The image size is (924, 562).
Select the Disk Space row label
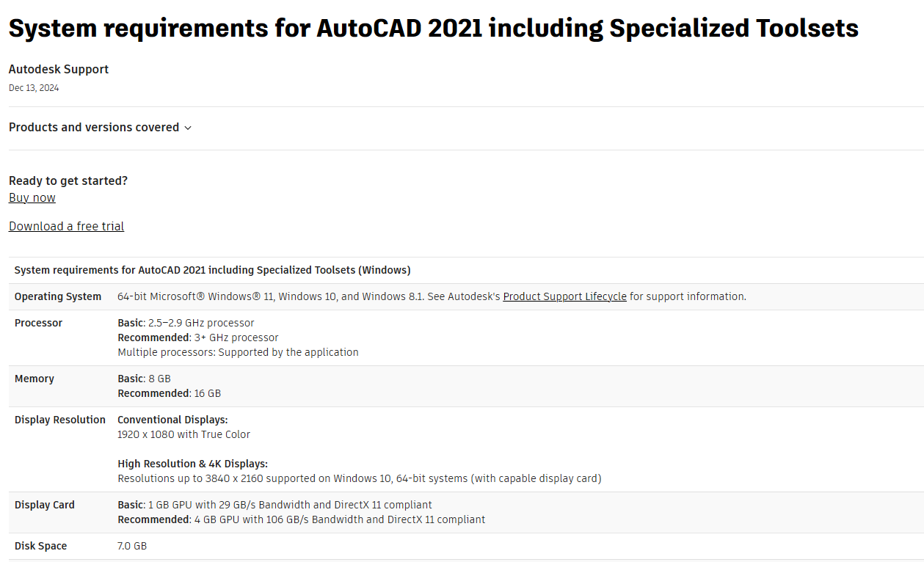[40, 546]
